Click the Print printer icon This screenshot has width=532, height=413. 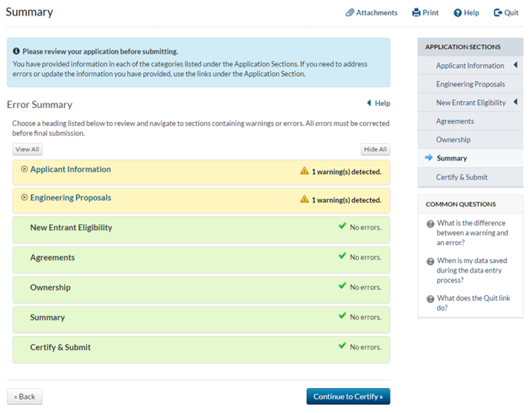[416, 13]
